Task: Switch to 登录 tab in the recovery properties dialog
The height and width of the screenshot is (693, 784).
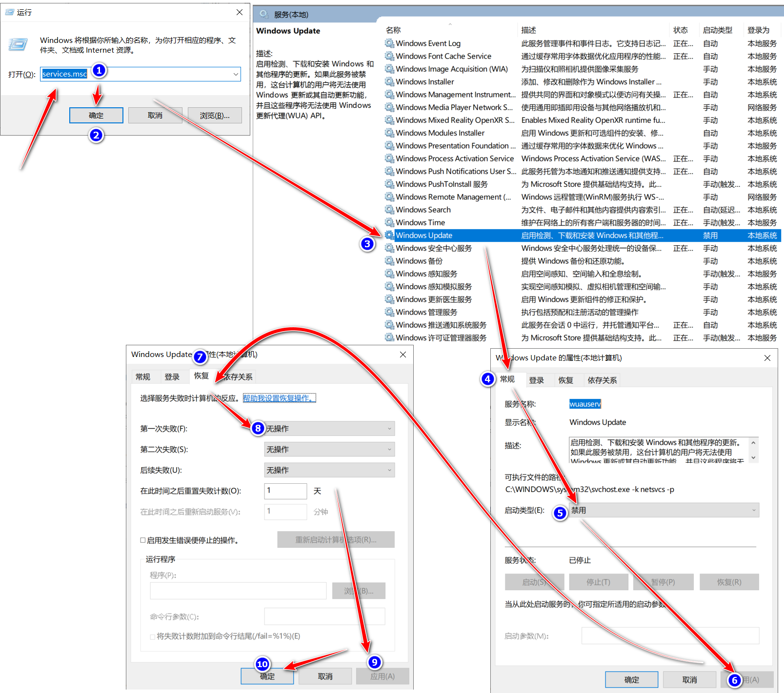Action: coord(172,377)
